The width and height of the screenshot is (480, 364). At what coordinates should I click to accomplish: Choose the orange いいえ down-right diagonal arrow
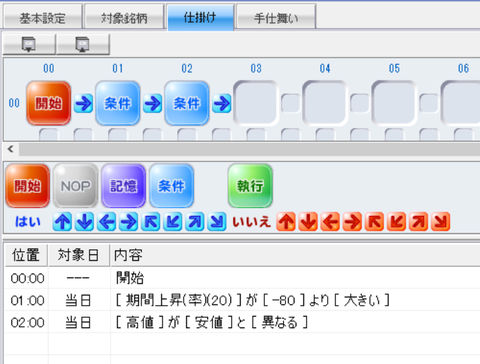coord(441,222)
